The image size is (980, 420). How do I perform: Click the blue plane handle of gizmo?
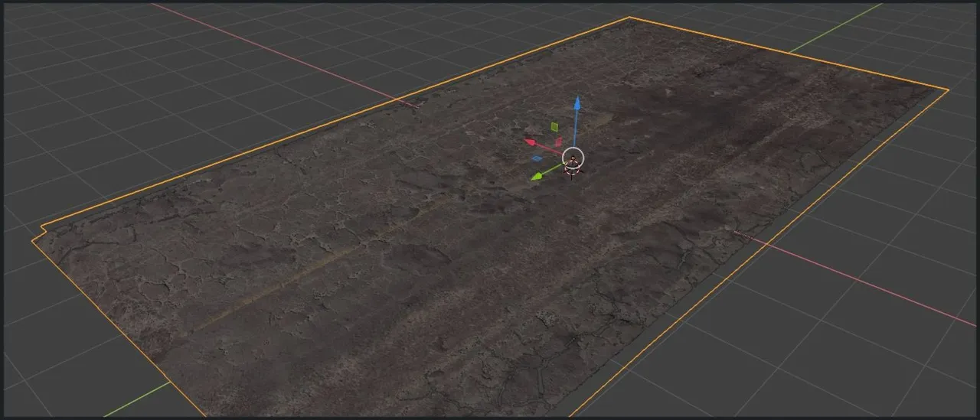point(537,158)
